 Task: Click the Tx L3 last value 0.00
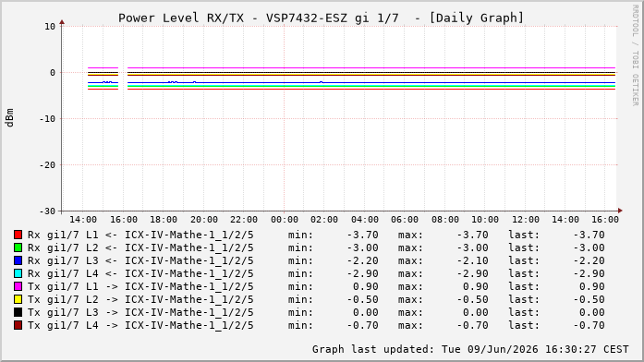592,312
